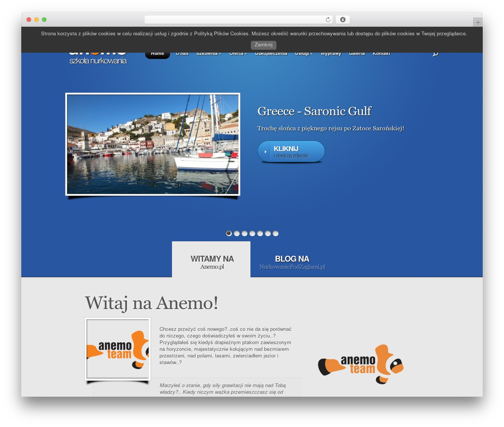Select the fourth slider dot
This screenshot has width=504, height=427.
[x=252, y=233]
